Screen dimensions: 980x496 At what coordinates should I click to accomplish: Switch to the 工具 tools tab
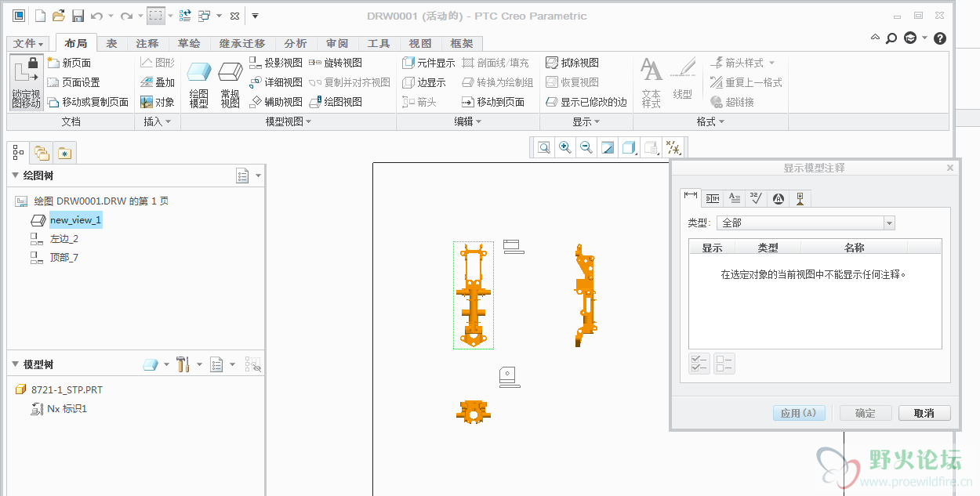(x=379, y=44)
